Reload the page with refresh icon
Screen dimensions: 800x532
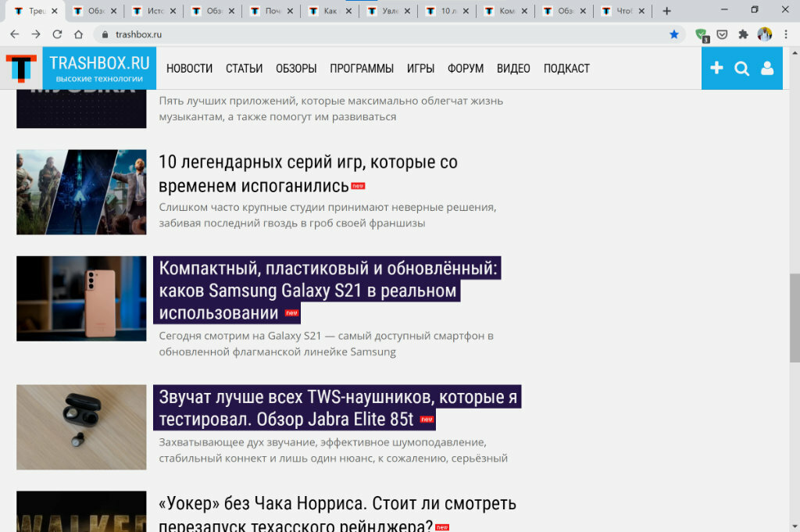coord(57,34)
